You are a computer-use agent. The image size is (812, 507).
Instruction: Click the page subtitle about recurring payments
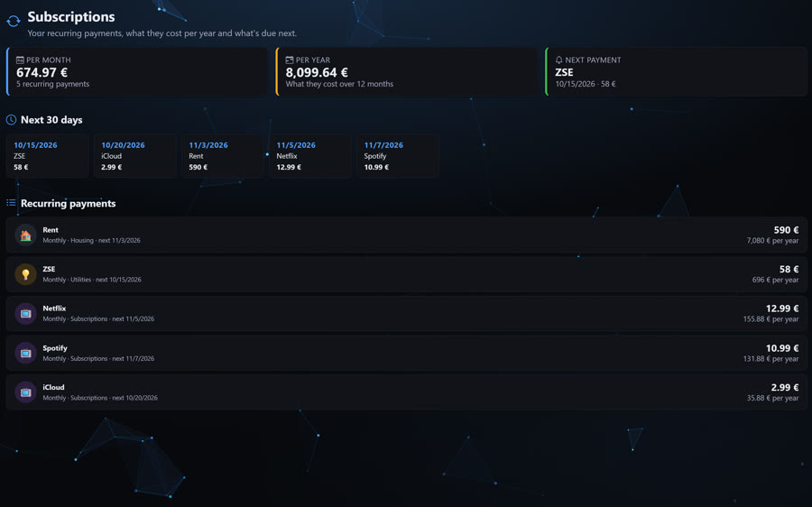(x=162, y=33)
